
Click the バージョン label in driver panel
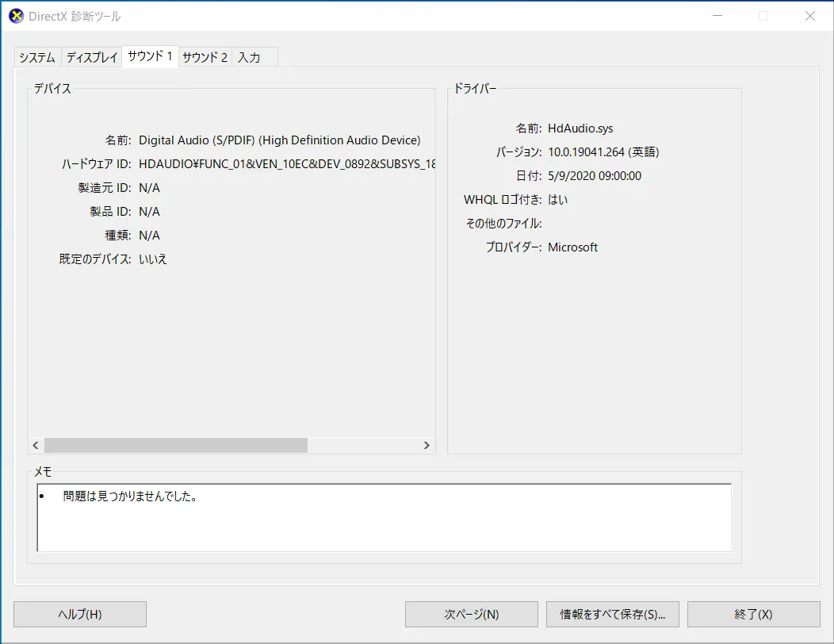pos(519,152)
